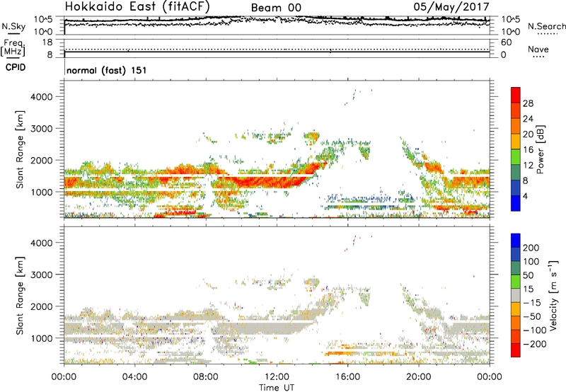Click the '08:00' time axis tick label
566x392 pixels.
point(206,377)
